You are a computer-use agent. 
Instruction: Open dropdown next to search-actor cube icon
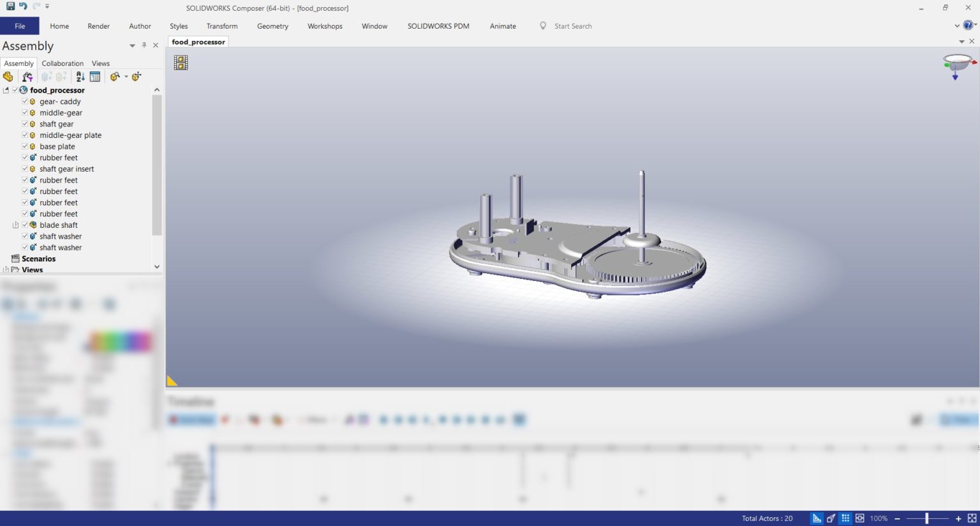coord(126,77)
